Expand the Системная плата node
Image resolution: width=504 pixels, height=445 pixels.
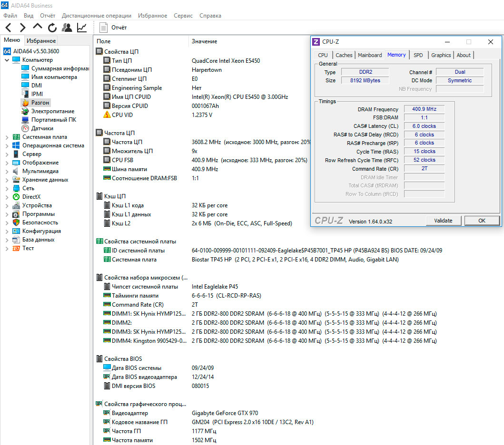(7, 137)
